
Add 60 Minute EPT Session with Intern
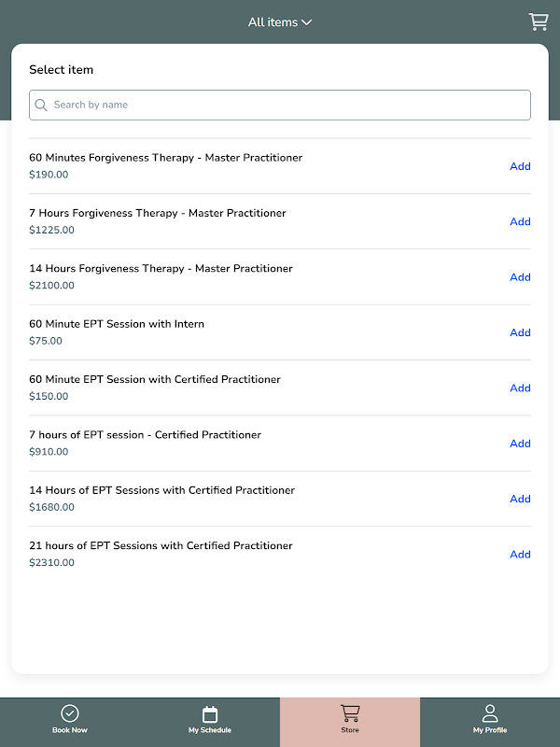[x=520, y=332]
